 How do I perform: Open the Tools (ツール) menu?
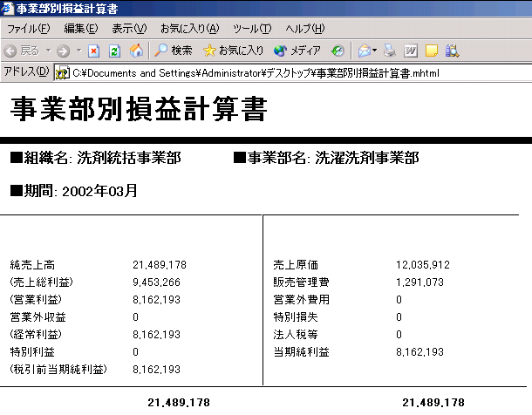(x=252, y=29)
